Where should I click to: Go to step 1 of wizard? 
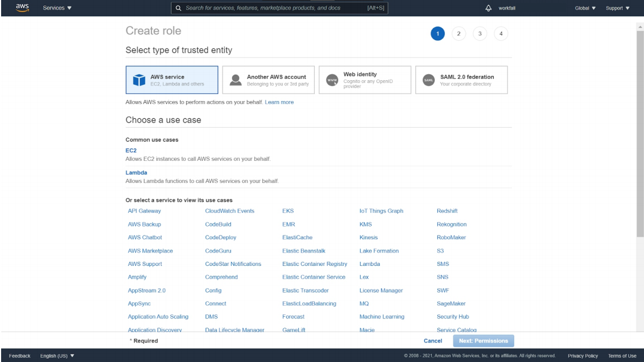coord(437,34)
